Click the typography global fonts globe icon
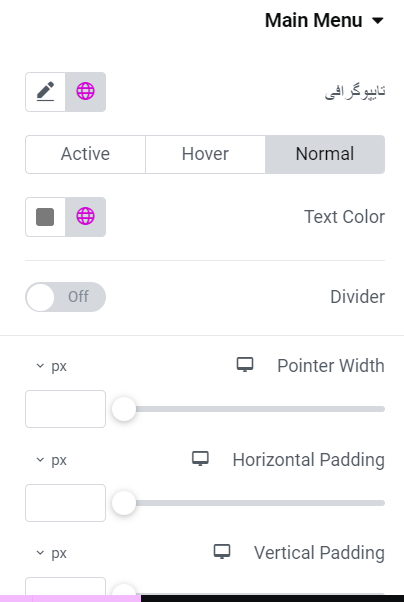This screenshot has height=602, width=404. 85,92
